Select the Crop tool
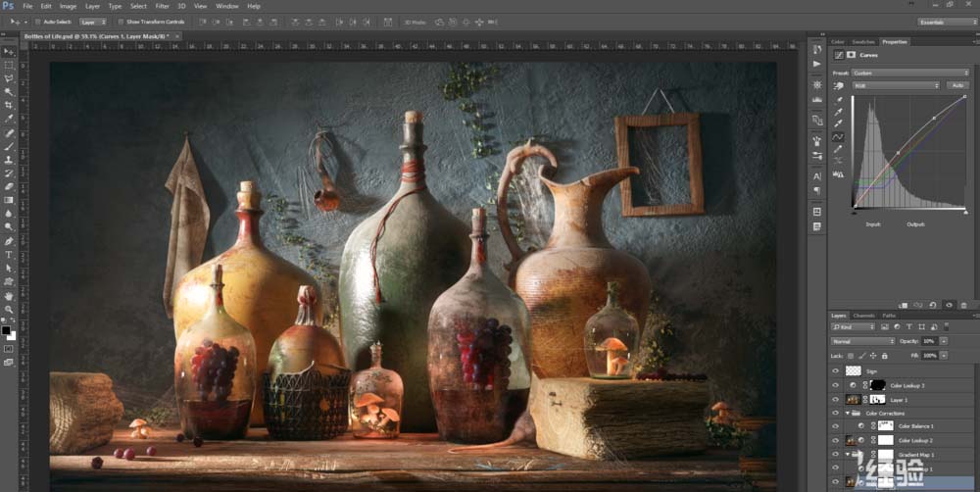Image resolution: width=980 pixels, height=492 pixels. (9, 105)
